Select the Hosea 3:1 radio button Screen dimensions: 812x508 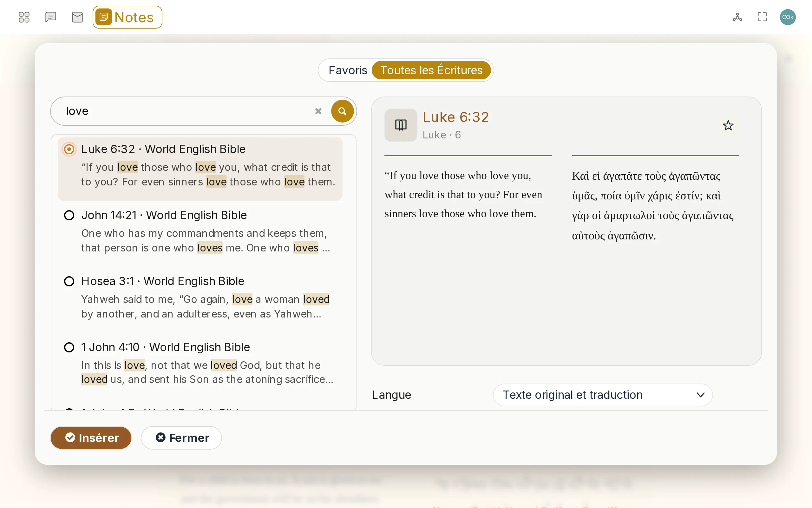[69, 281]
